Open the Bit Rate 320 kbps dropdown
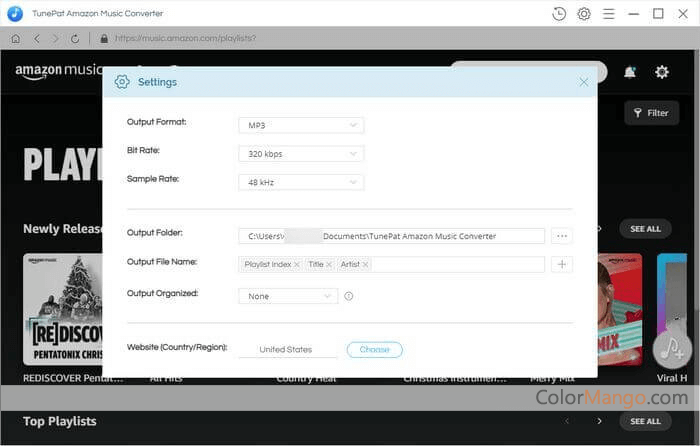Viewport: 700px width, 446px height. point(301,154)
